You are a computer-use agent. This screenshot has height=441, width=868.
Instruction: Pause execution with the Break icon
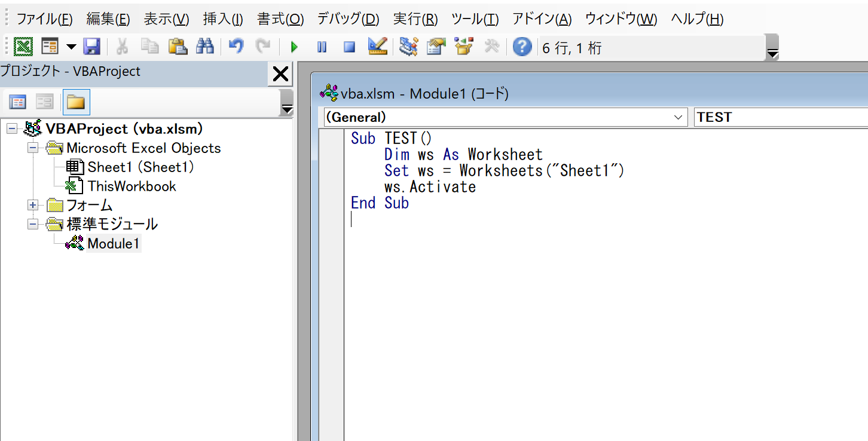pos(321,47)
